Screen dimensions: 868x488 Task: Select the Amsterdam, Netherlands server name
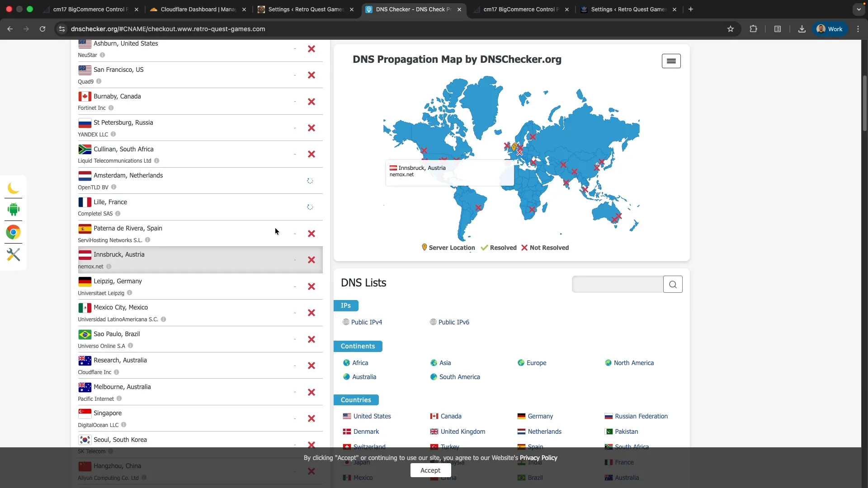pos(128,175)
